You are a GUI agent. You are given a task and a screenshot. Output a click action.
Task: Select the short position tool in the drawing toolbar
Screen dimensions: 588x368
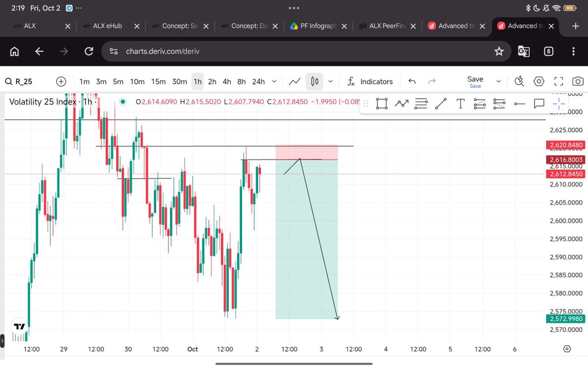[499, 104]
